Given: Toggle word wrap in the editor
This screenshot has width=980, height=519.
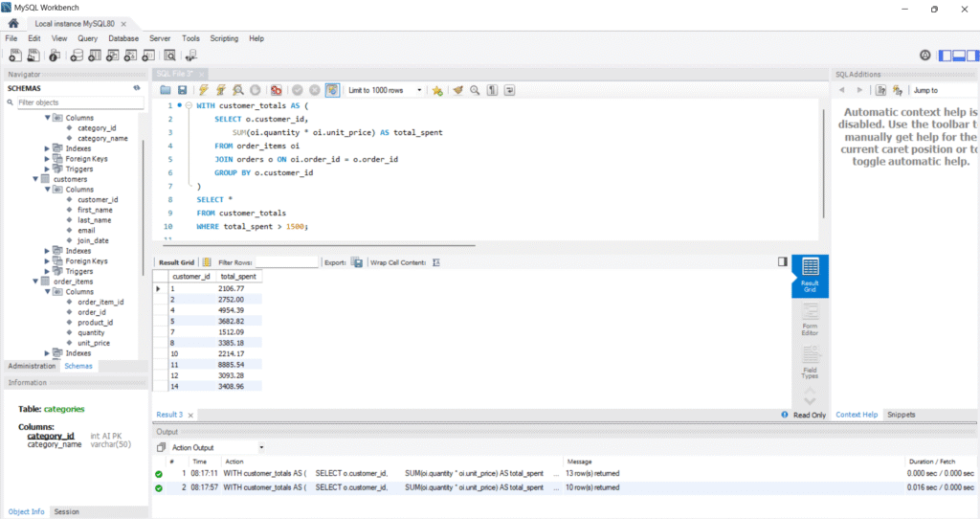Looking at the screenshot, I should (510, 90).
